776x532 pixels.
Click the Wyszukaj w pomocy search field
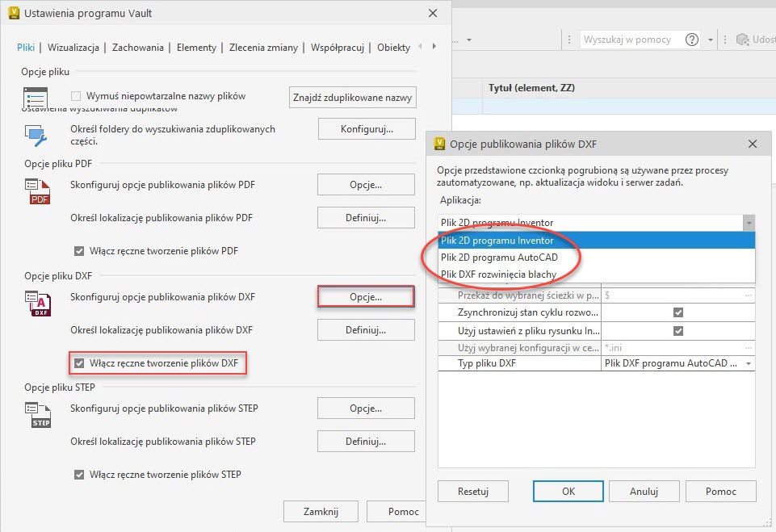631,40
